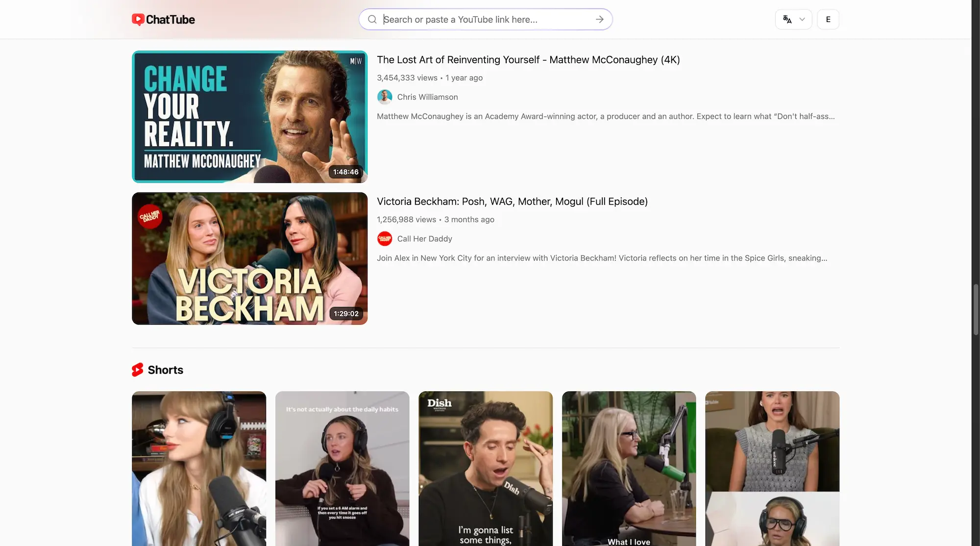Click the Call Her Daddy channel avatar
The width and height of the screenshot is (980, 546).
[x=385, y=238]
